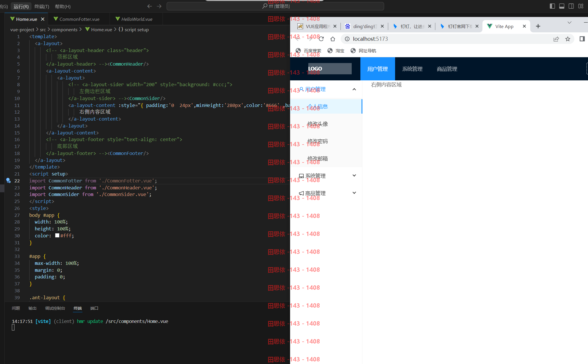Click the LOGO in the page header
Viewport: 588px width, 364px height.
pyautogui.click(x=330, y=69)
